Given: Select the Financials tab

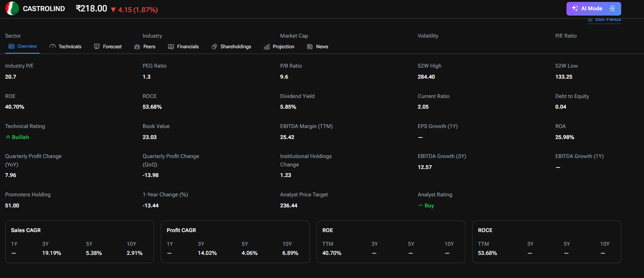Looking at the screenshot, I should click(184, 47).
